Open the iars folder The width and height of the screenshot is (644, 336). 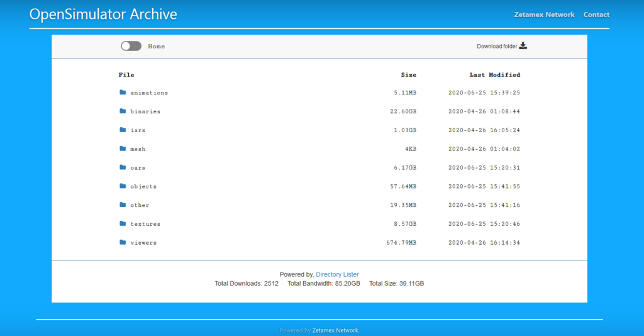(138, 130)
